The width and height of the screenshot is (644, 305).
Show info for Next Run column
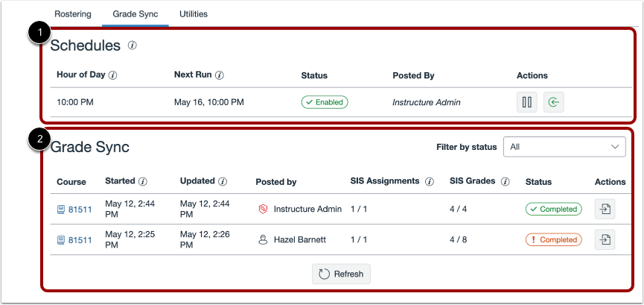[x=220, y=75]
